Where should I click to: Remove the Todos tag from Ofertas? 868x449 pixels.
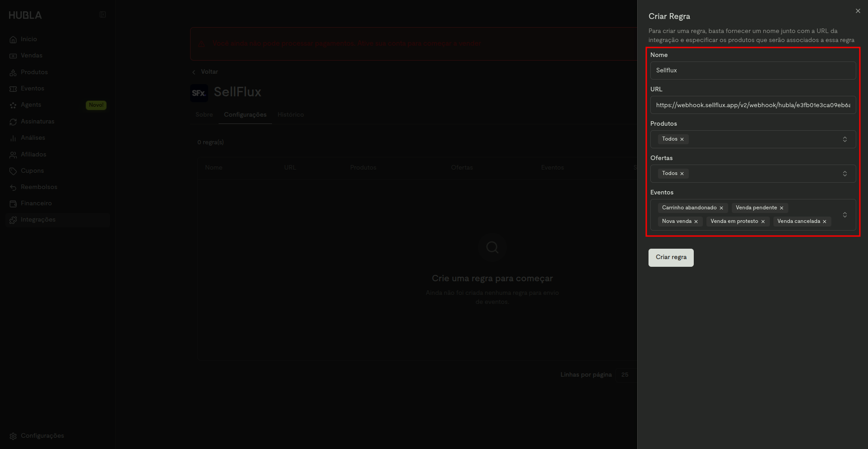(682, 174)
